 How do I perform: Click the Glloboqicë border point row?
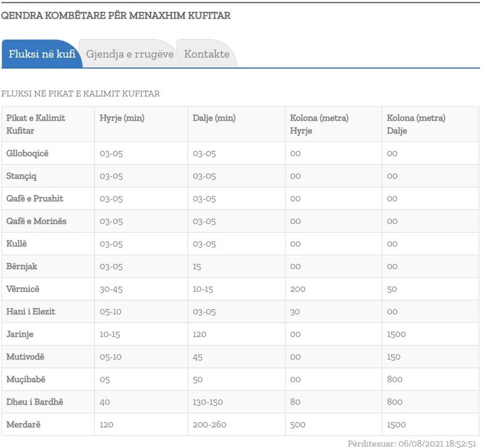coord(27,154)
